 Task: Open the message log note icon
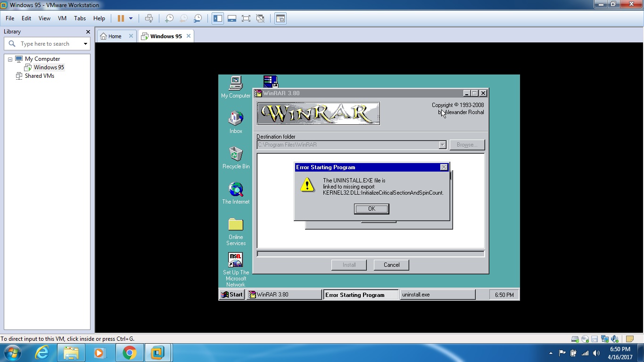(630, 339)
